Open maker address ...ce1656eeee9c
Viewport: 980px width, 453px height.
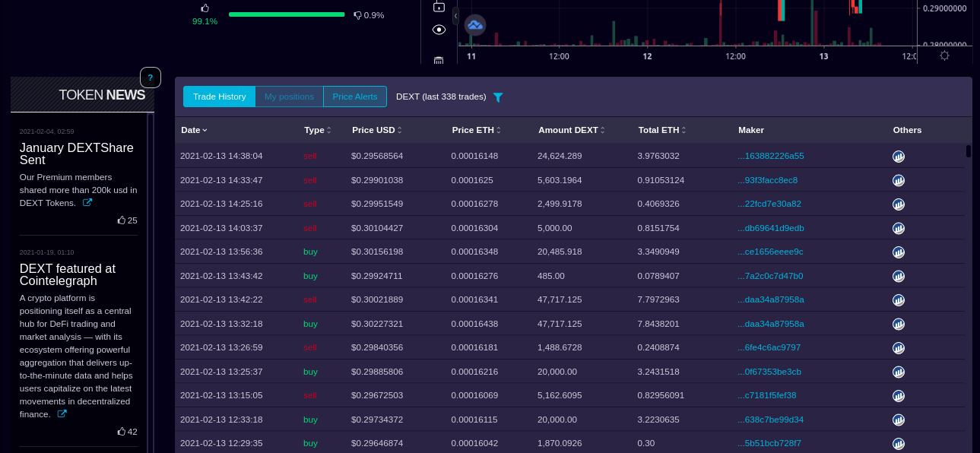770,252
